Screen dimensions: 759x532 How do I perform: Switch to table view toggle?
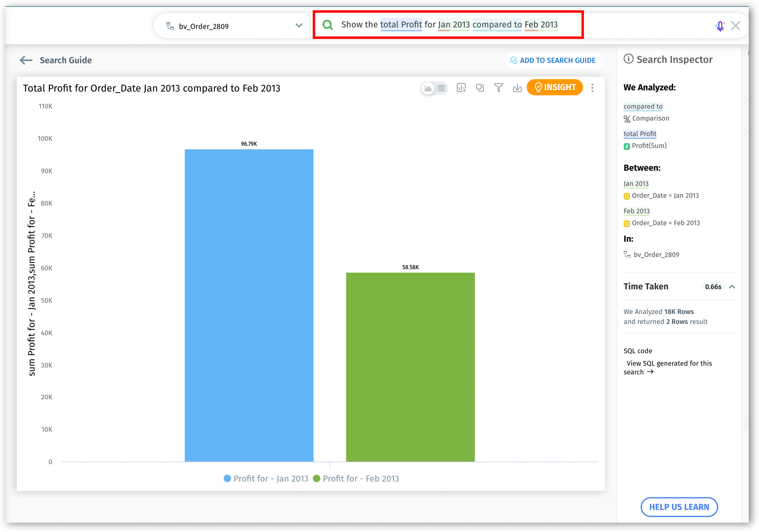(441, 88)
